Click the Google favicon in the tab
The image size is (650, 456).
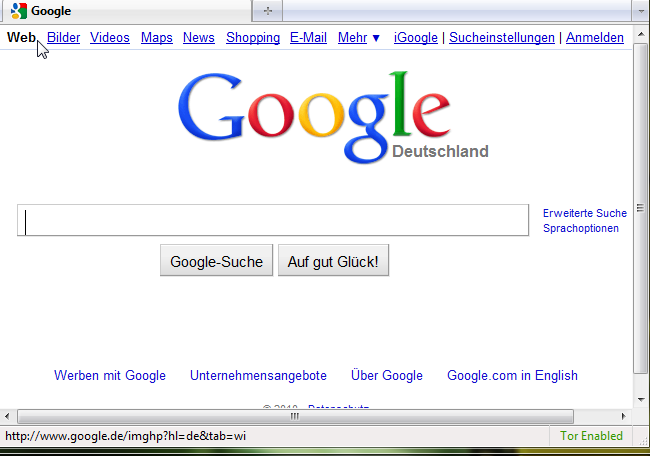pos(19,11)
